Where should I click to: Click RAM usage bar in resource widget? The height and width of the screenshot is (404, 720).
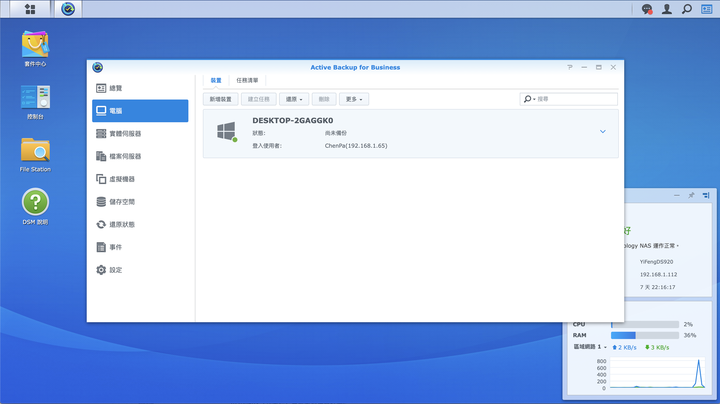(645, 335)
